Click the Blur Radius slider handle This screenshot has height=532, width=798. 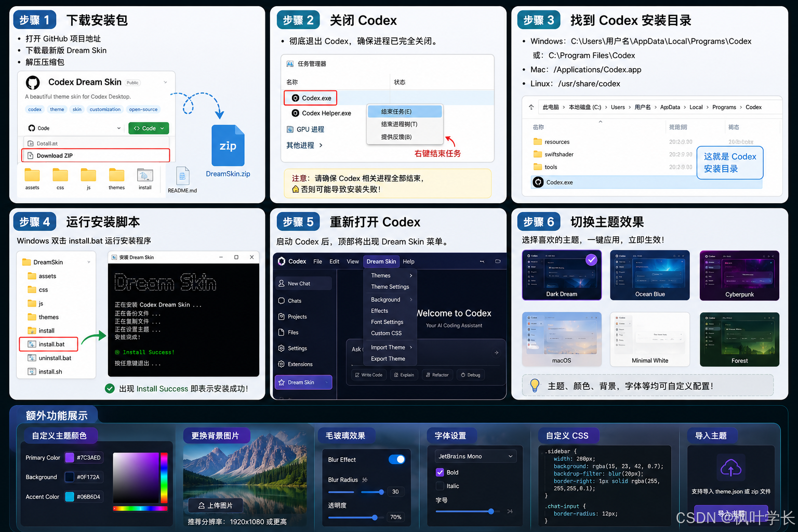381,492
